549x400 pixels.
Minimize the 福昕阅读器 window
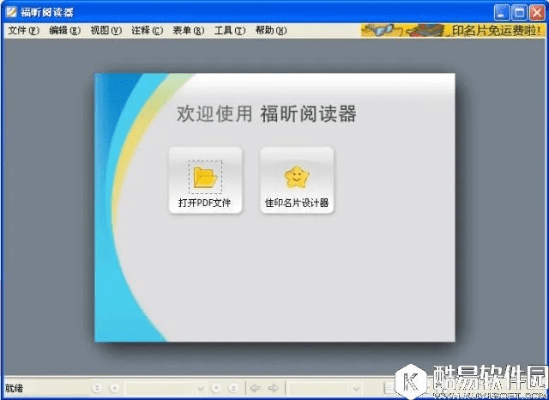502,13
